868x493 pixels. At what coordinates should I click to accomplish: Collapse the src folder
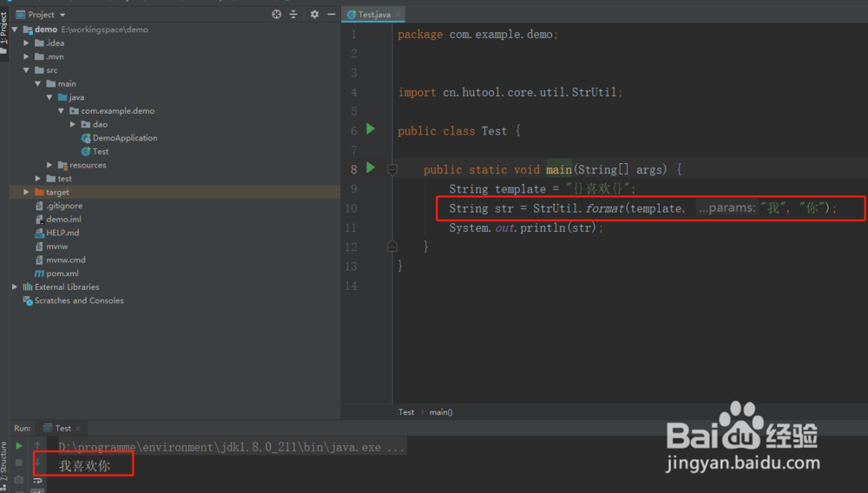tap(26, 70)
